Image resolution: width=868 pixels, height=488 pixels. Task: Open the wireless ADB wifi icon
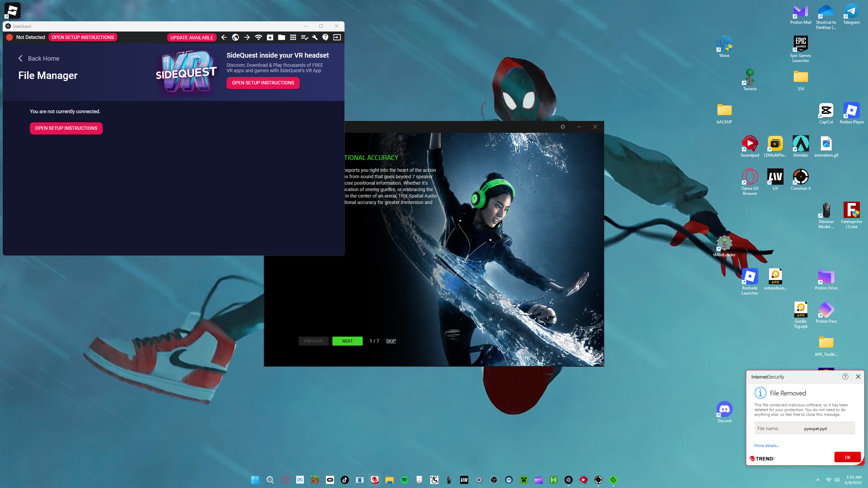tap(258, 37)
